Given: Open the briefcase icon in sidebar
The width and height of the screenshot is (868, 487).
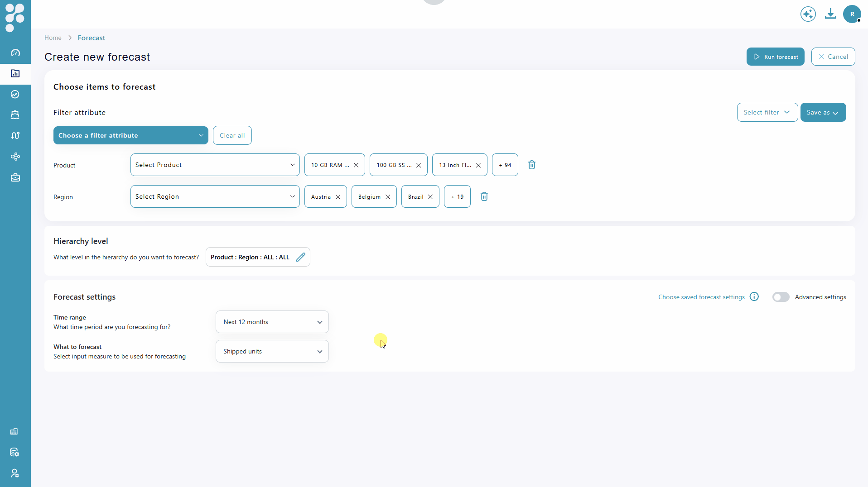Looking at the screenshot, I should point(15,177).
